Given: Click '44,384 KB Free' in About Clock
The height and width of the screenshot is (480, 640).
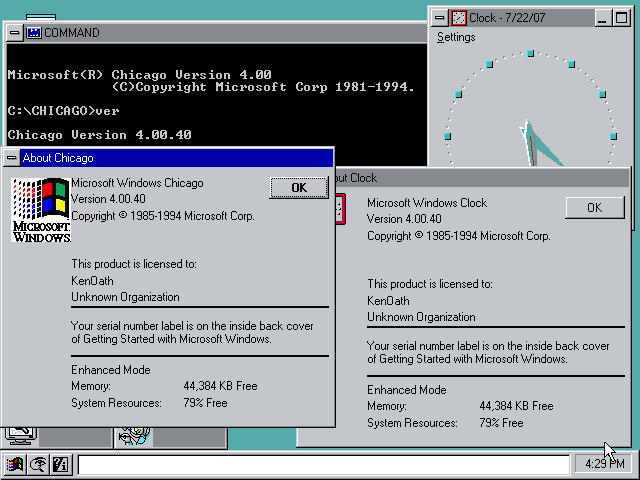Looking at the screenshot, I should tap(516, 406).
